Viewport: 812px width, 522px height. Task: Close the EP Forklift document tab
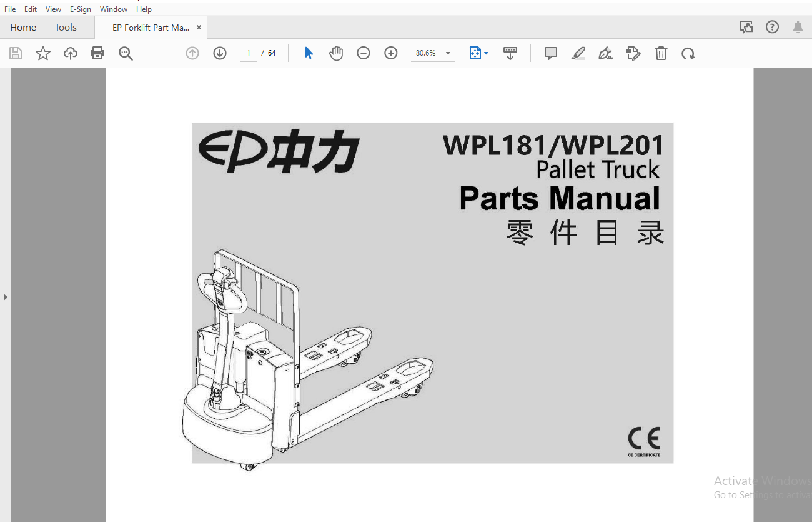click(199, 28)
